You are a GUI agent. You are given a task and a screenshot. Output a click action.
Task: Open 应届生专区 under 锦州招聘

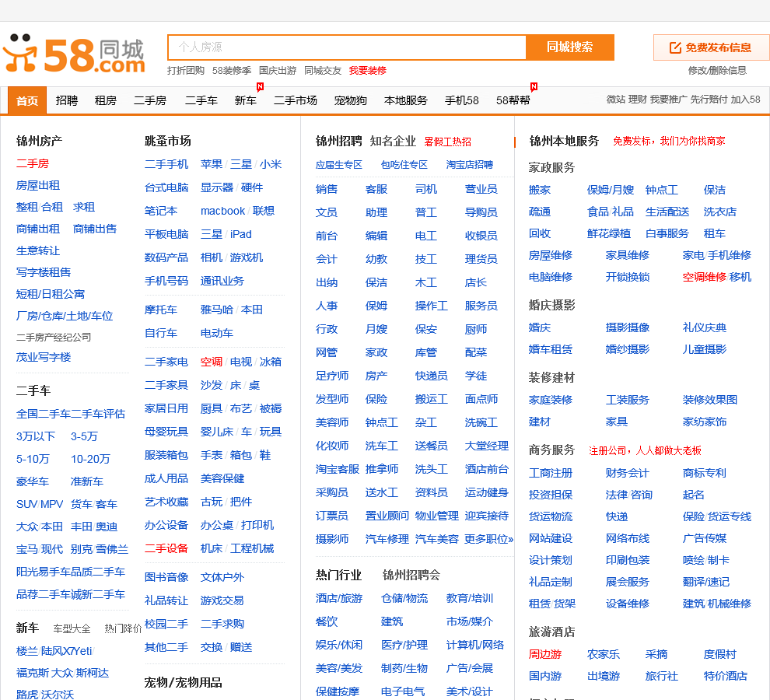[339, 165]
